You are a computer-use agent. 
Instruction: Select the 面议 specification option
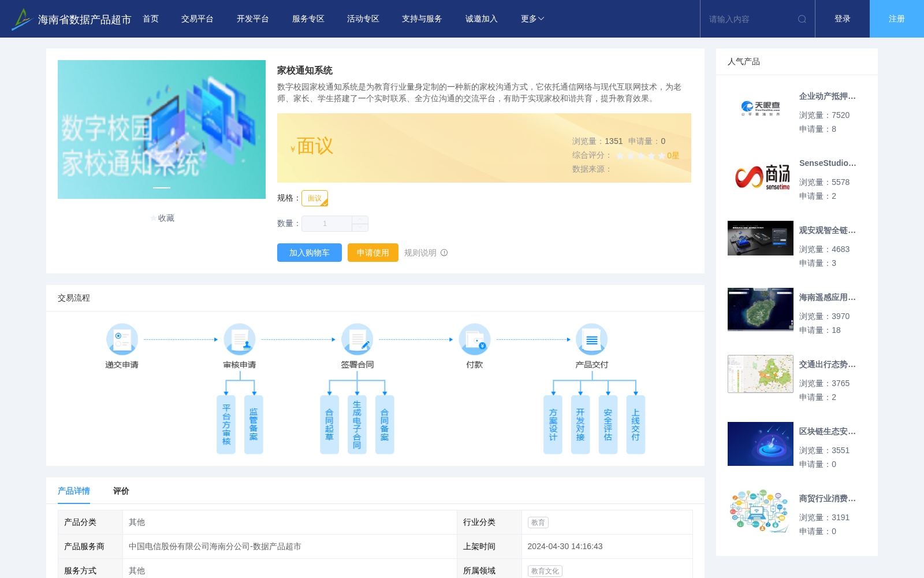click(x=315, y=198)
